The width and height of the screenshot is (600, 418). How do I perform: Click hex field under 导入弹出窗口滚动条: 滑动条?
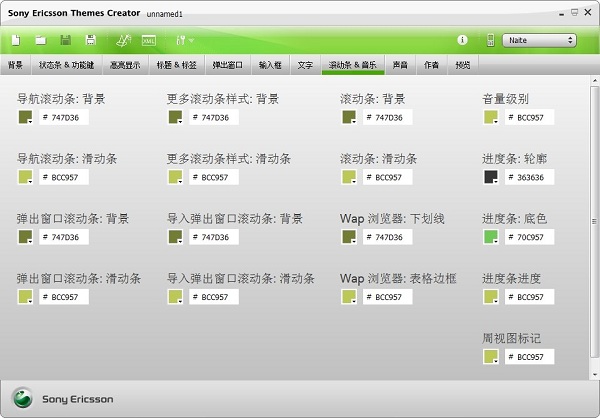point(214,297)
